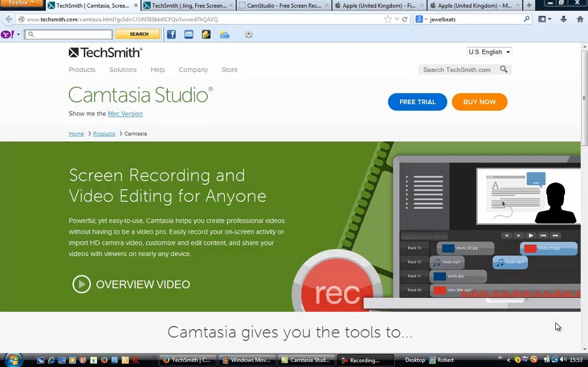Click the OVERVIEW VIDEO link text
This screenshot has height=367, width=588.
[143, 284]
